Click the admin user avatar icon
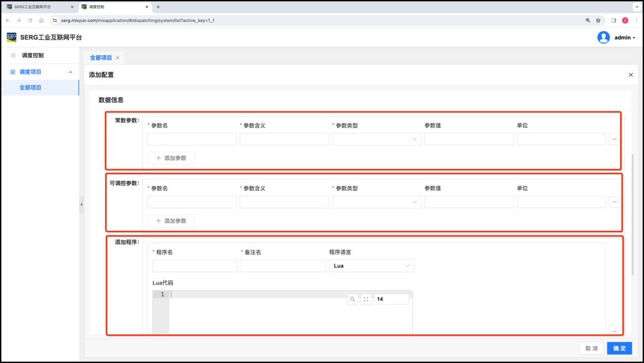This screenshot has height=363, width=644. (603, 38)
